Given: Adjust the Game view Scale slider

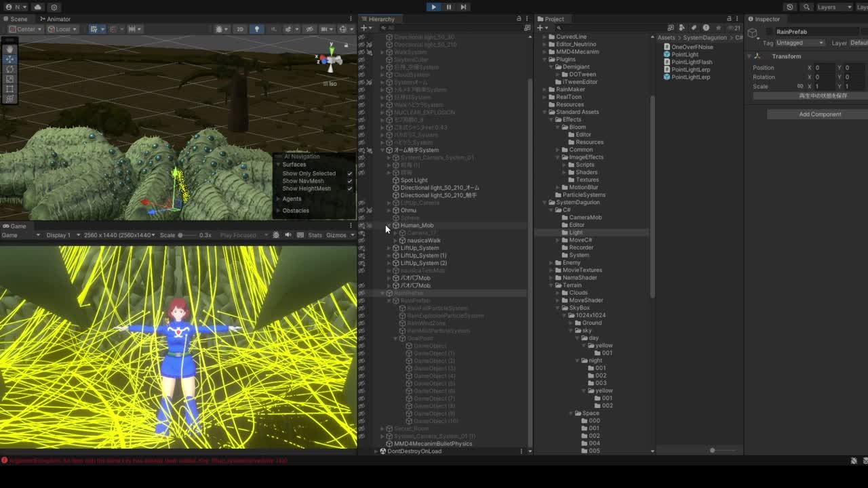Looking at the screenshot, I should (187, 235).
